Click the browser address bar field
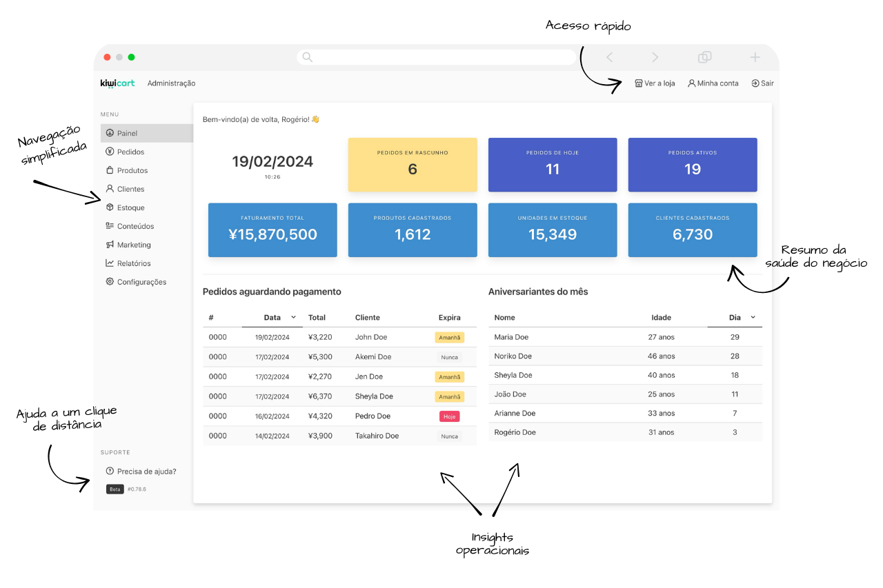Viewport: 883px width, 588px height. tap(437, 57)
